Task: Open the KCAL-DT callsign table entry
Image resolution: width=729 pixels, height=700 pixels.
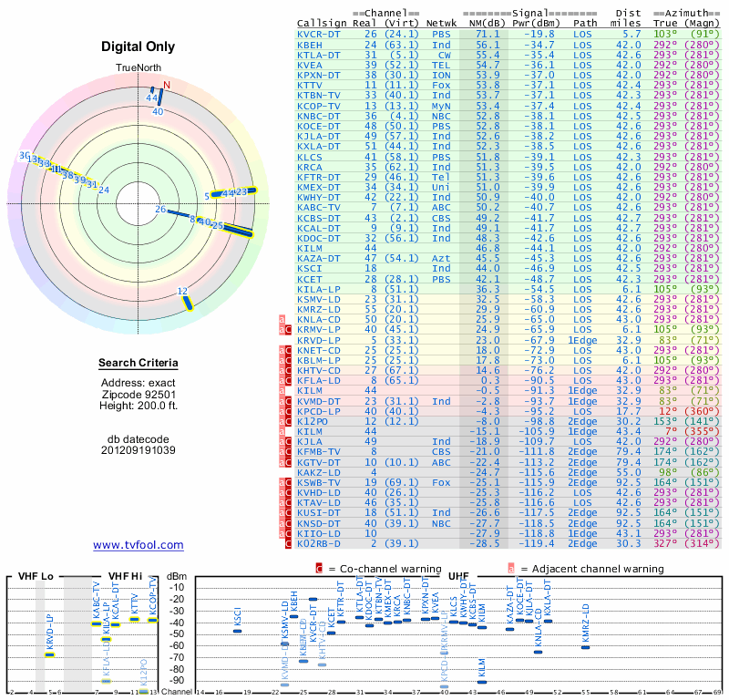Action: click(x=318, y=228)
